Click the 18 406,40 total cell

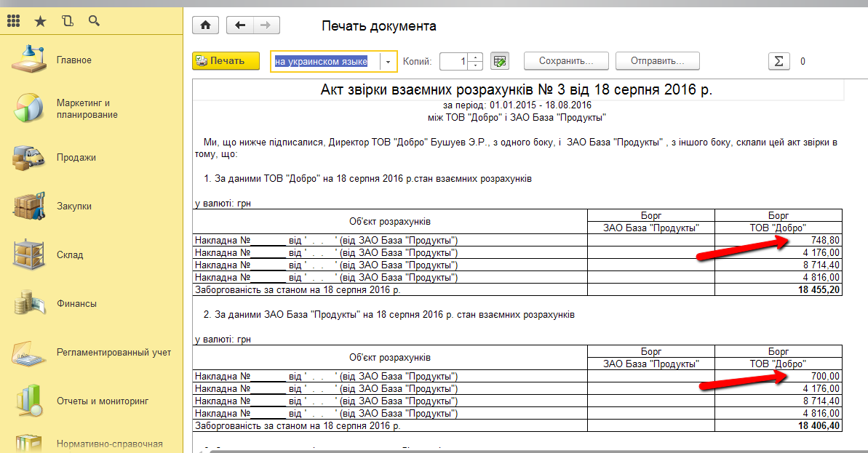779,425
